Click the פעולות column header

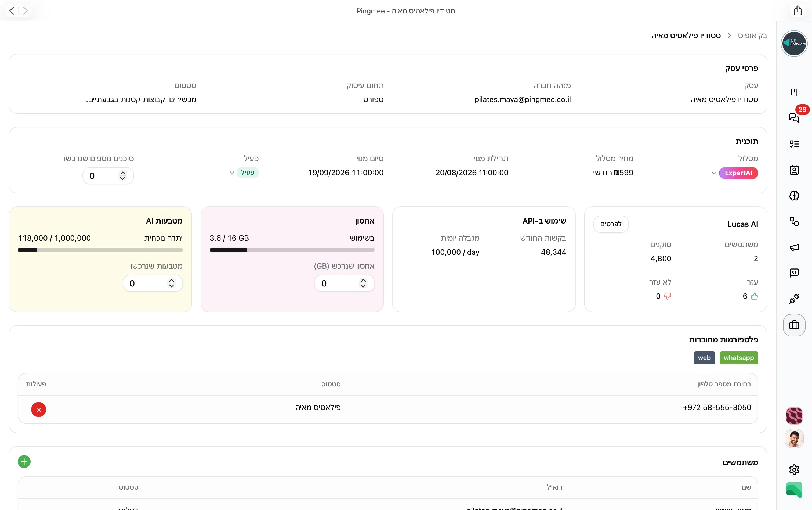[x=36, y=384]
